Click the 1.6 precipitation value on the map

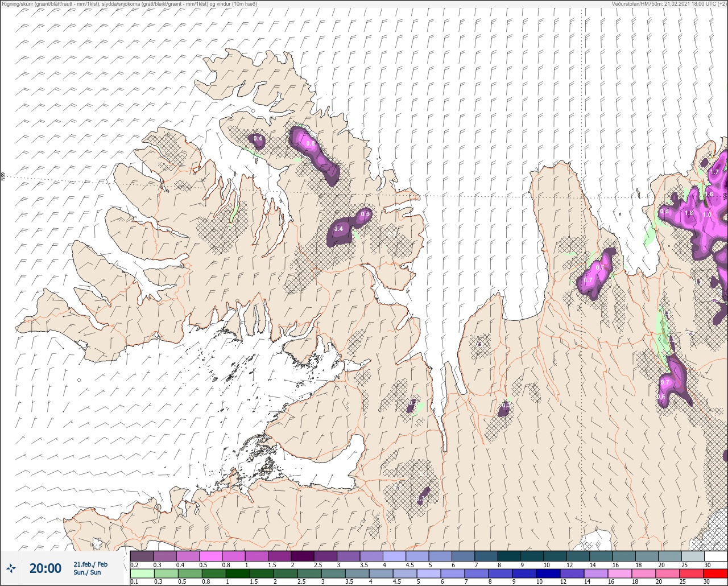pyautogui.click(x=709, y=195)
